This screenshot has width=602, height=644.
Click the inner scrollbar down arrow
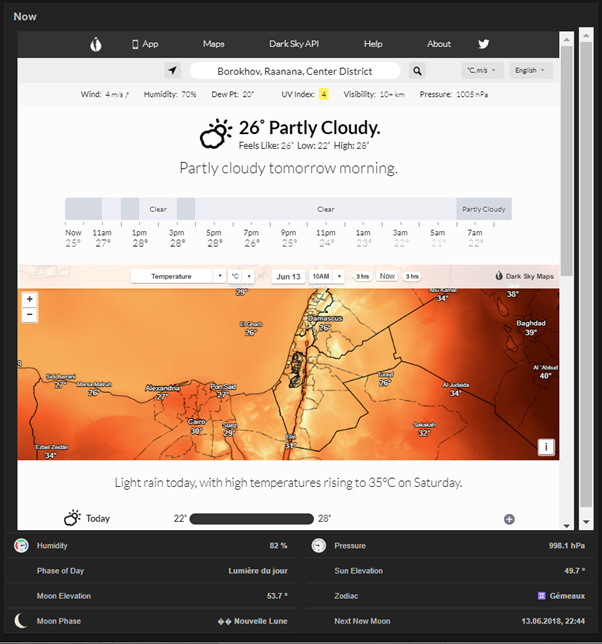567,526
